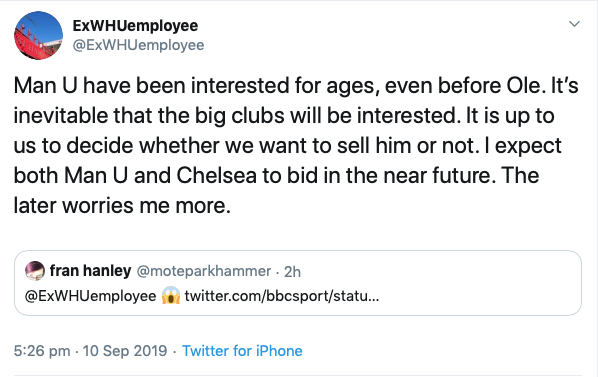
Task: Open ExWHUemployee's profile picture
Action: 39,35
